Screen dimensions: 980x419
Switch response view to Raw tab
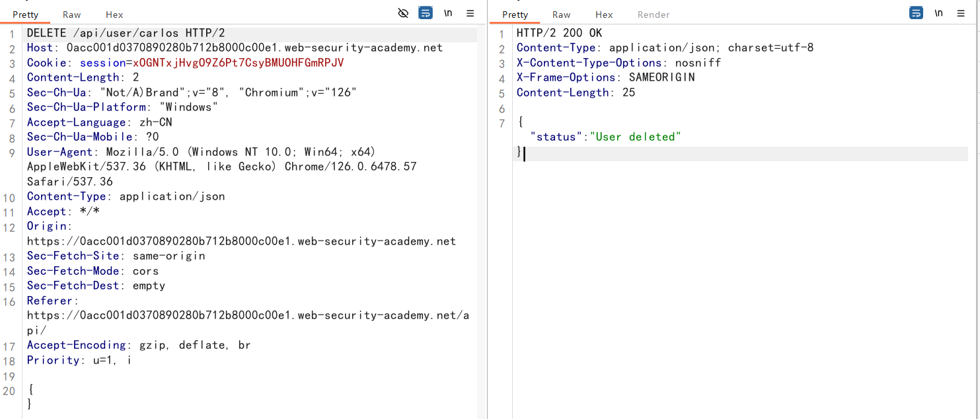(562, 15)
